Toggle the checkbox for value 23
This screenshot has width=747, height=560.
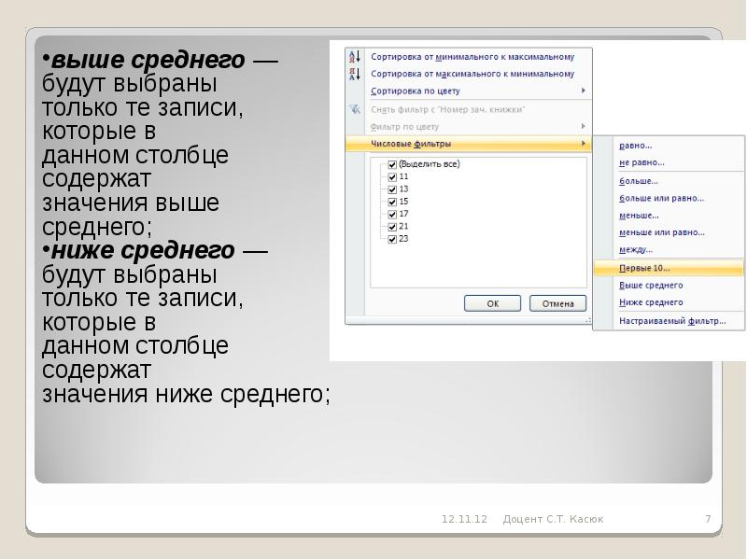[392, 239]
